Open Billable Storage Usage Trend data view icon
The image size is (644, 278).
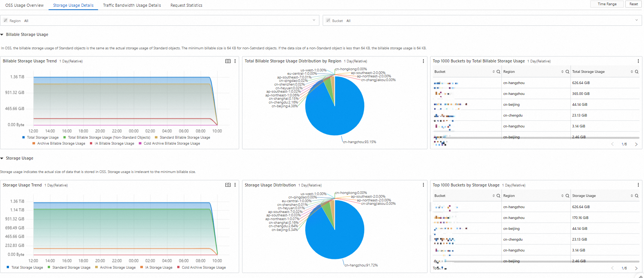pyautogui.click(x=228, y=61)
